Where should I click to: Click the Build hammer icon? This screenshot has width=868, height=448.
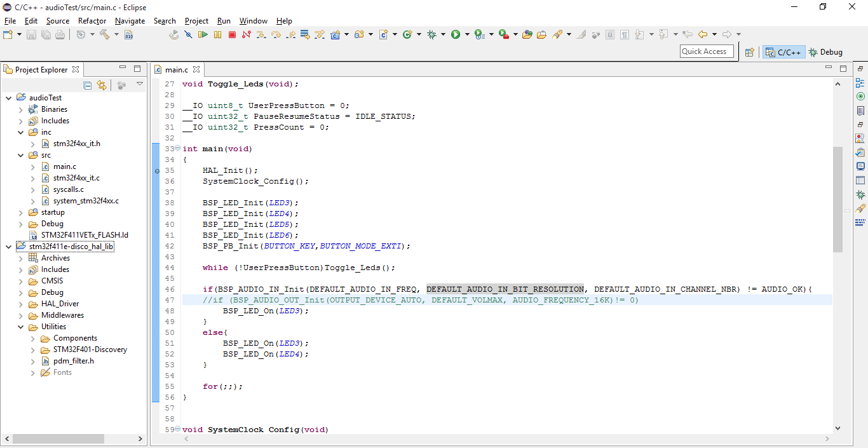(x=105, y=34)
